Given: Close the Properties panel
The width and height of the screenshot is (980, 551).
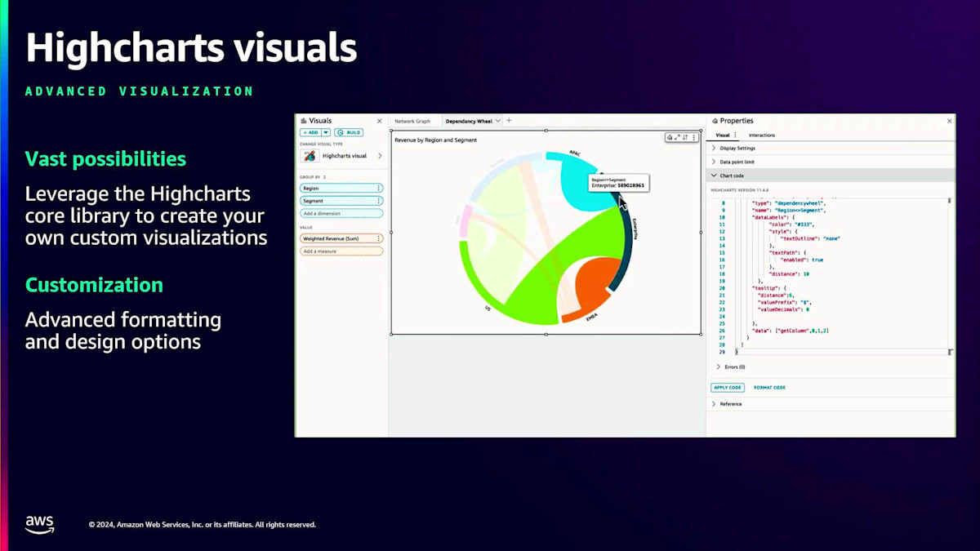Looking at the screenshot, I should [949, 121].
